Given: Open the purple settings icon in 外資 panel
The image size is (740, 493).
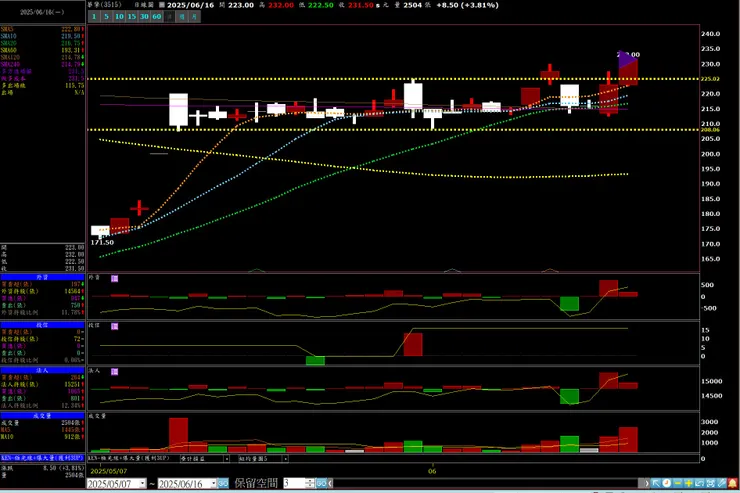Looking at the screenshot, I should click(x=114, y=278).
